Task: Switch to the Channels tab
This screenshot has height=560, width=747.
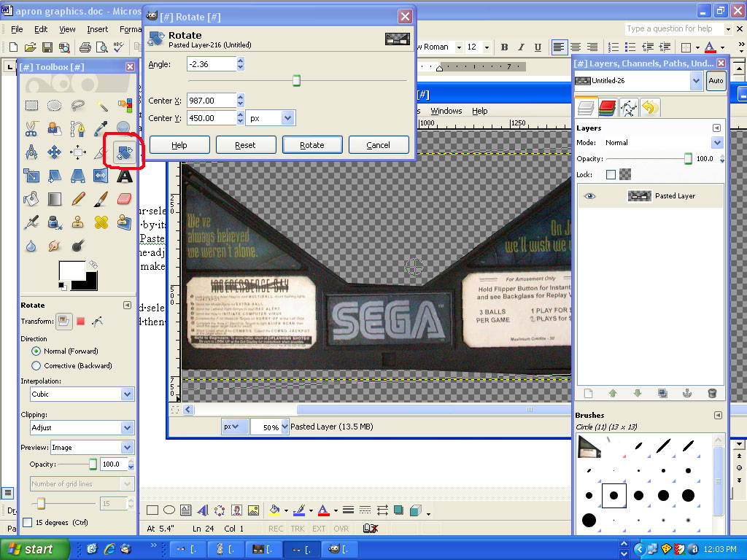Action: pos(607,108)
